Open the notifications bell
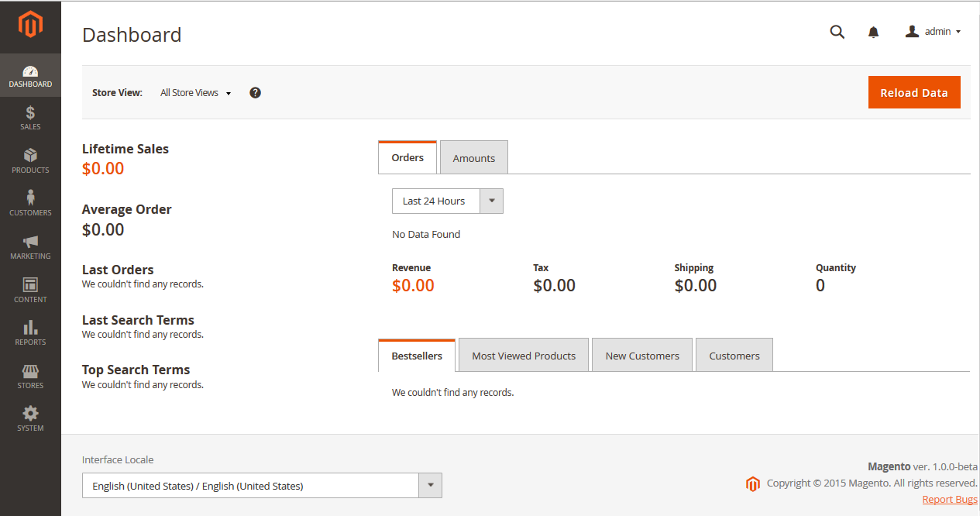980x516 pixels. point(873,32)
